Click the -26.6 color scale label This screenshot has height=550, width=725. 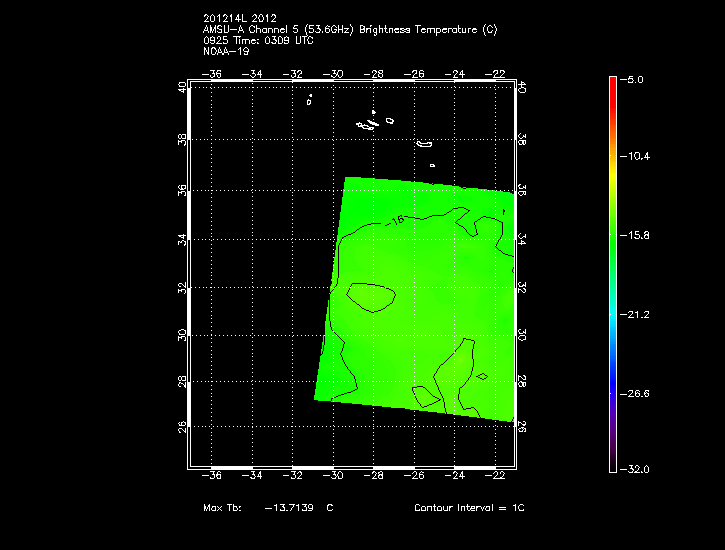coord(639,393)
